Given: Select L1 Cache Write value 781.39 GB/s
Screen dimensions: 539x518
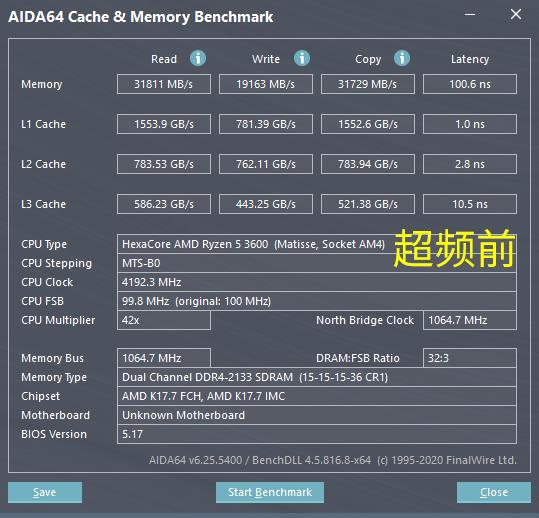Looking at the screenshot, I should (x=266, y=124).
